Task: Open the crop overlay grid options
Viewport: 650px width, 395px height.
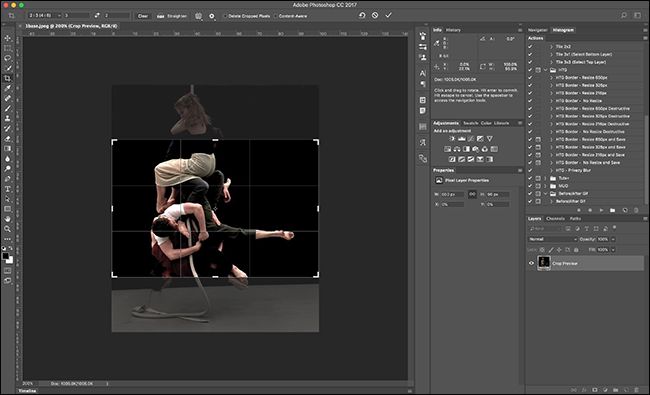Action: click(199, 16)
